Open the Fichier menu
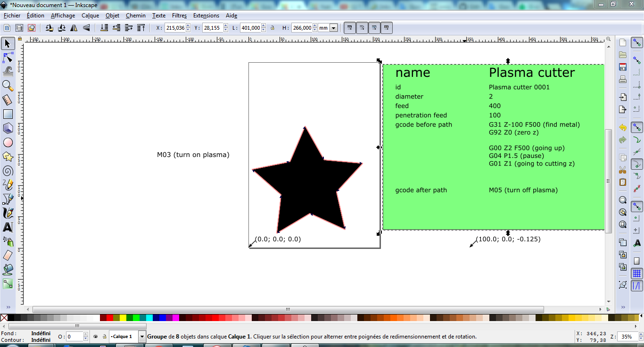 (12, 16)
